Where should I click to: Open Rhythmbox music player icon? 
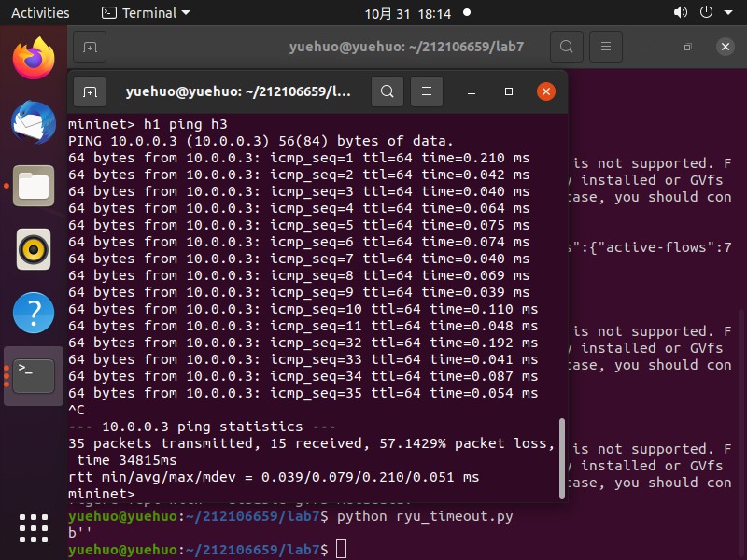tap(34, 249)
